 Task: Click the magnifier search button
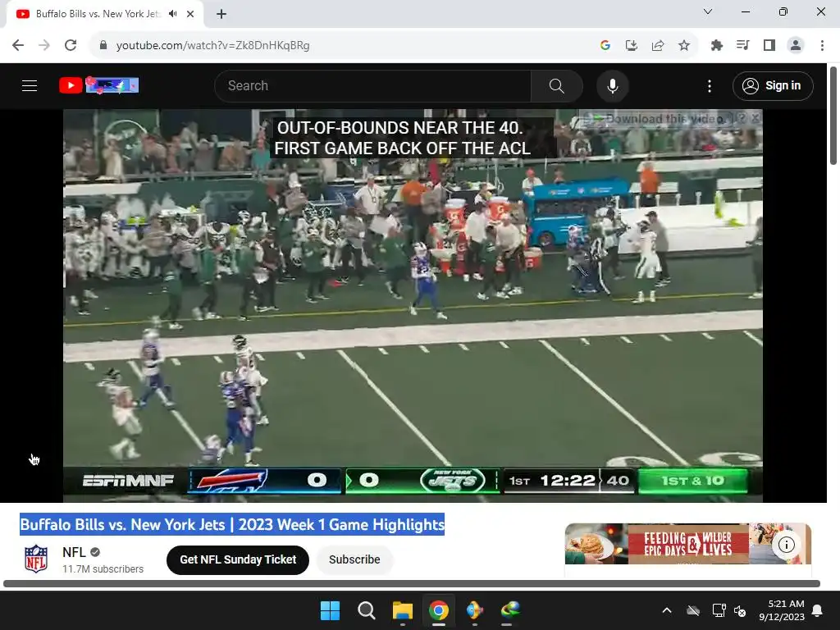[557, 85]
